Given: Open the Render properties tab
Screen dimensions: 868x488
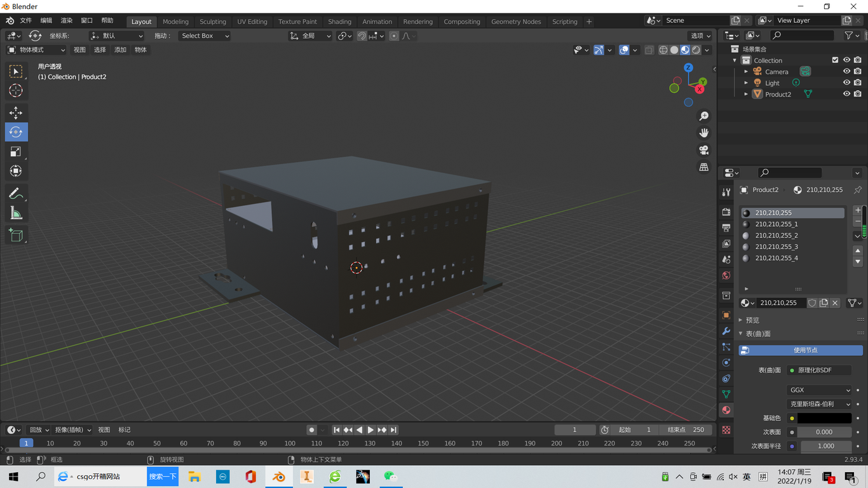Looking at the screenshot, I should [x=726, y=212].
